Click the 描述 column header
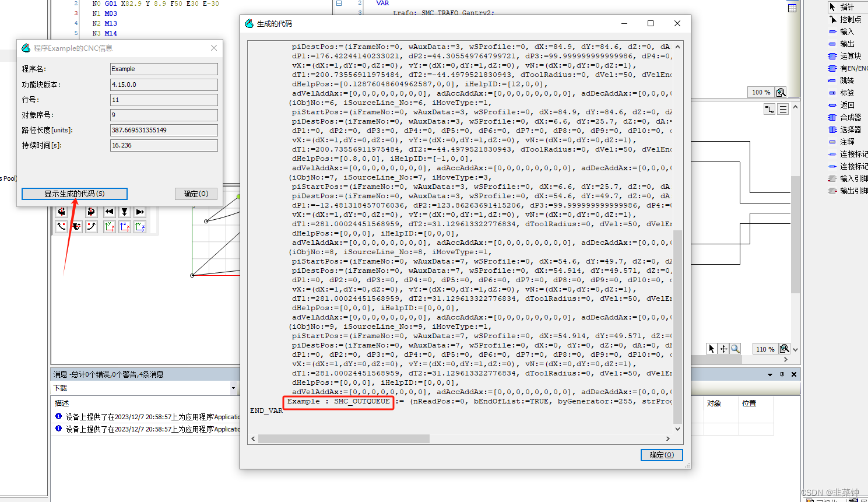 pos(62,403)
